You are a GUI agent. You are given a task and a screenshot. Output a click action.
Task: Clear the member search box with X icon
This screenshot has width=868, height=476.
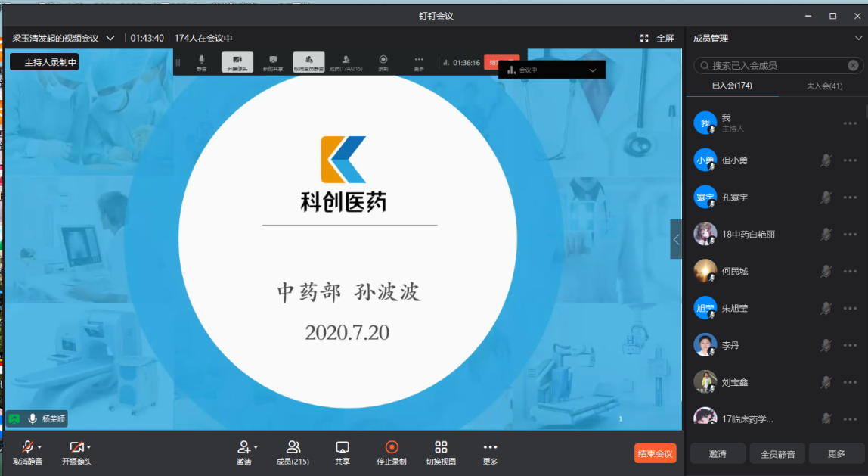point(853,66)
